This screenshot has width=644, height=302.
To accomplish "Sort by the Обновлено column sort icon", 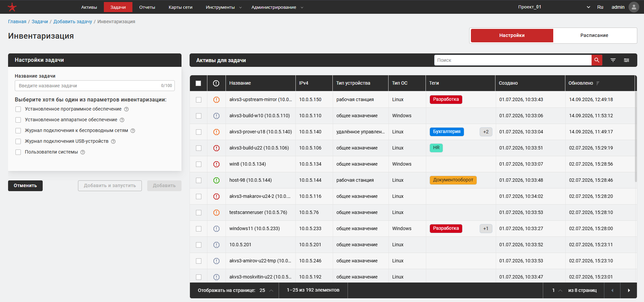I will [598, 83].
